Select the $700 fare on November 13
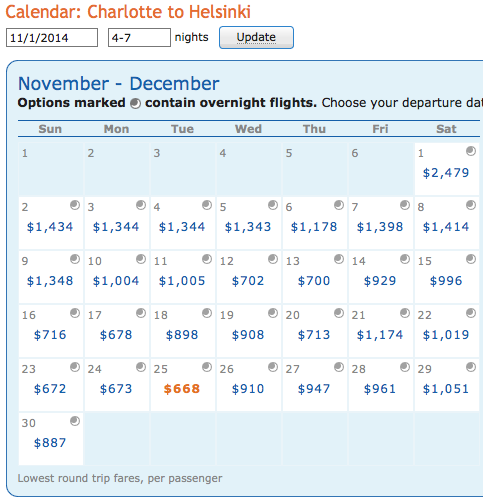This screenshot has width=483, height=504. click(x=314, y=281)
